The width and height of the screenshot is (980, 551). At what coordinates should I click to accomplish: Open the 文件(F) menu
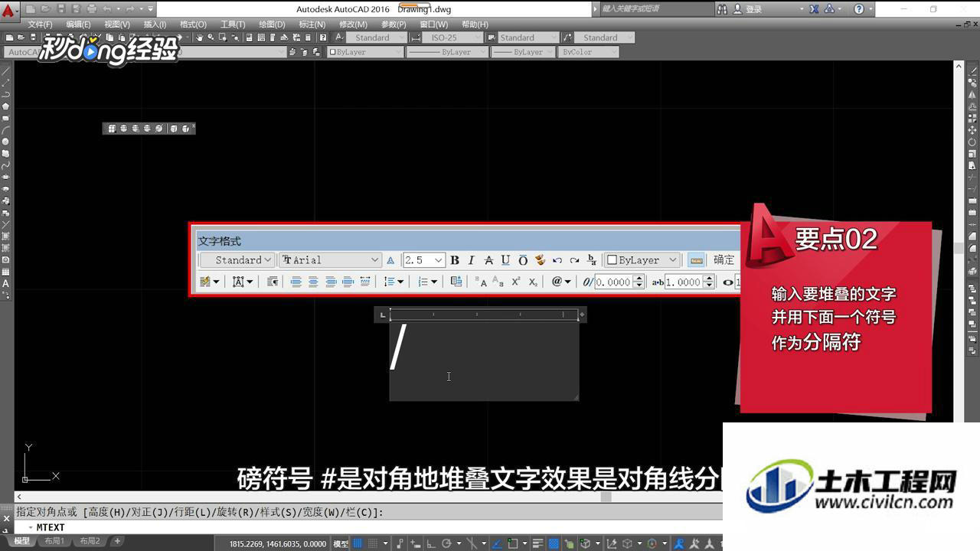(40, 24)
